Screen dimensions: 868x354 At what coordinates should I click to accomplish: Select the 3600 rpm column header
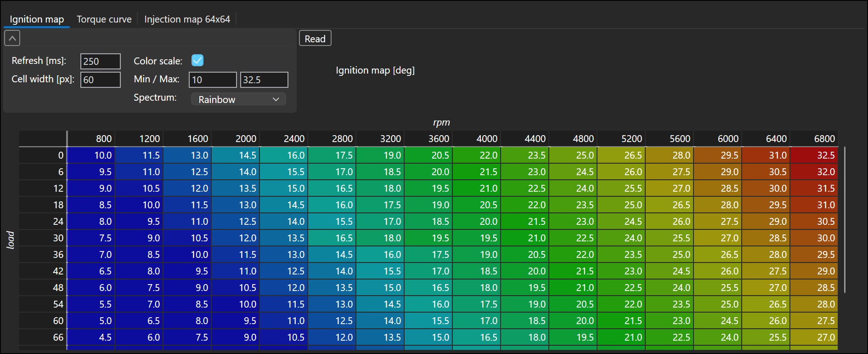click(x=428, y=138)
